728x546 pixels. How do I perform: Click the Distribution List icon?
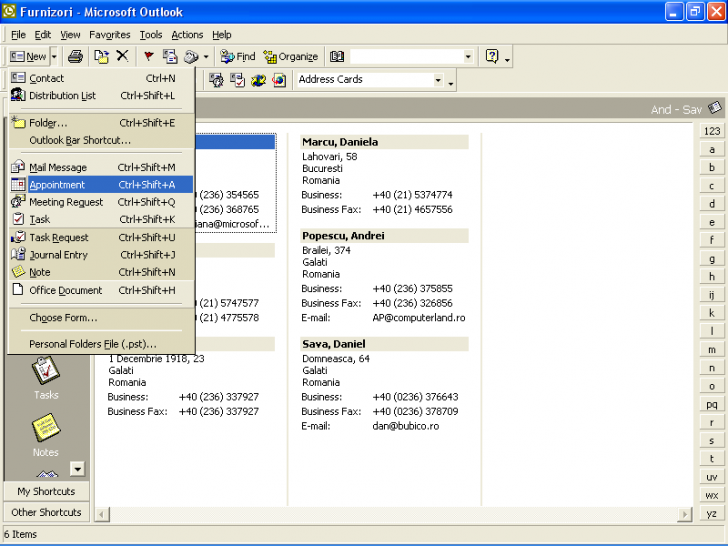(18, 95)
